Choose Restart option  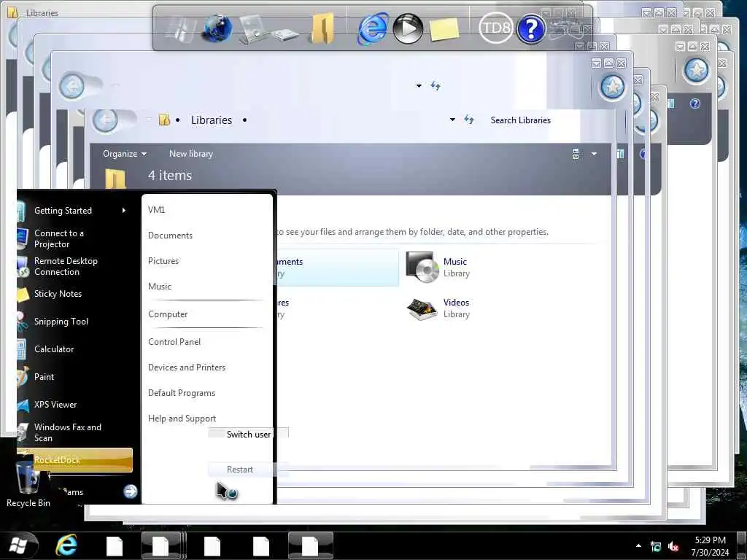tap(239, 470)
